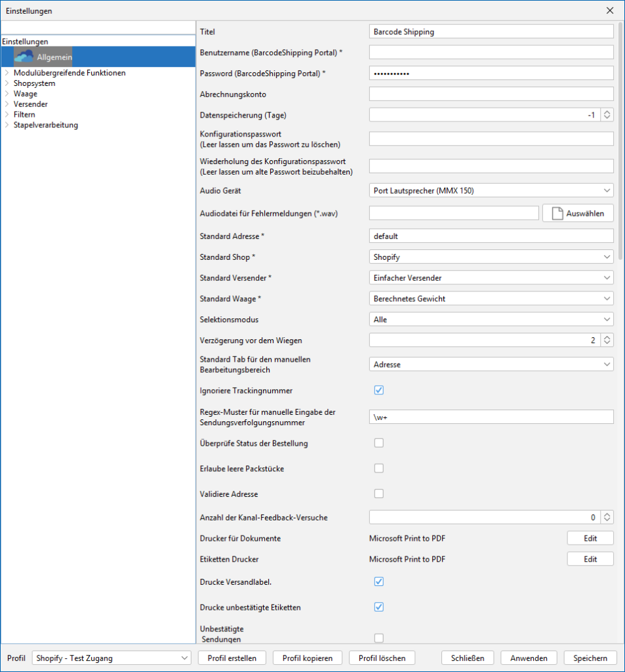
Task: Enable Validiere Adresse checkbox
Action: pos(378,493)
